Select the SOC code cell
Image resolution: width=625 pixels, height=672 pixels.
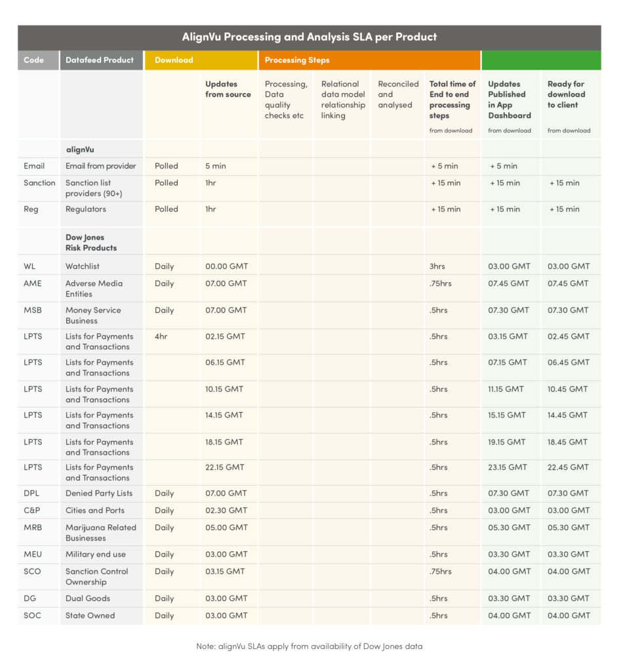click(x=33, y=616)
